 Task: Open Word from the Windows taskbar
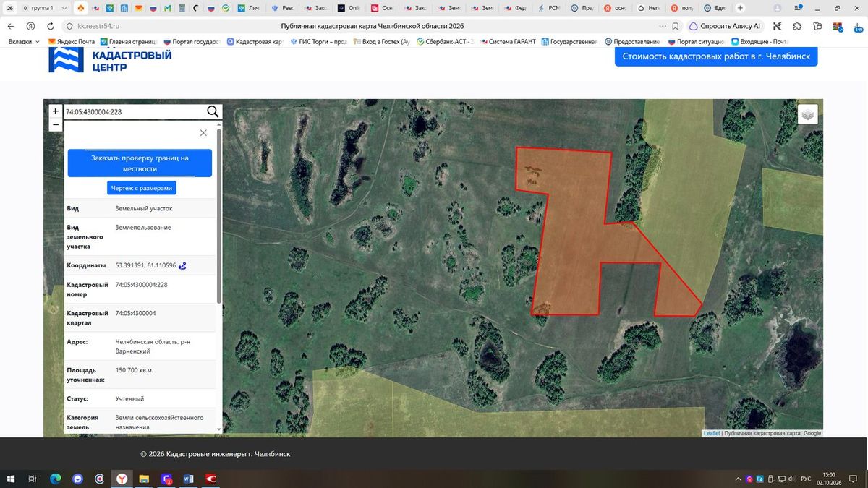(189, 479)
